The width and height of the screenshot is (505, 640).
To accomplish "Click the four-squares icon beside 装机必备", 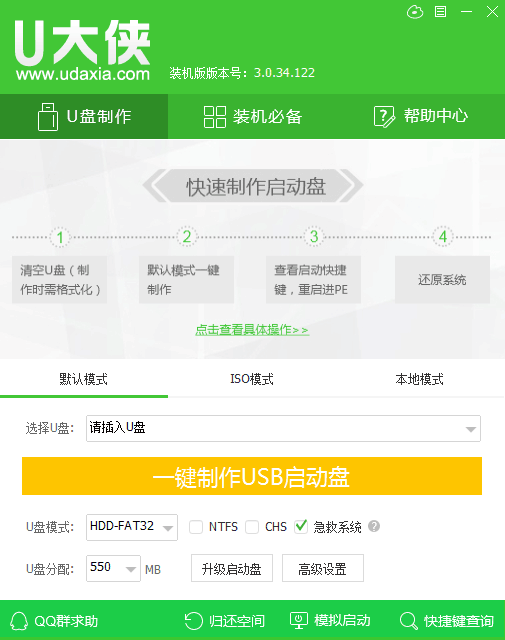I will point(215,117).
